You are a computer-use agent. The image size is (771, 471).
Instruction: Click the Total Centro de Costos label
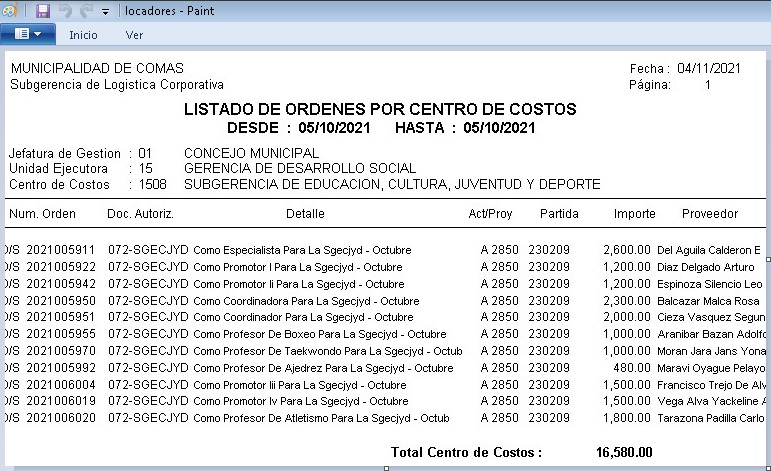tap(466, 452)
